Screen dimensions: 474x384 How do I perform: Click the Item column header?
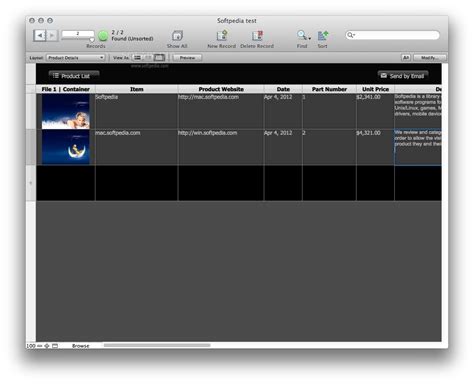click(137, 89)
